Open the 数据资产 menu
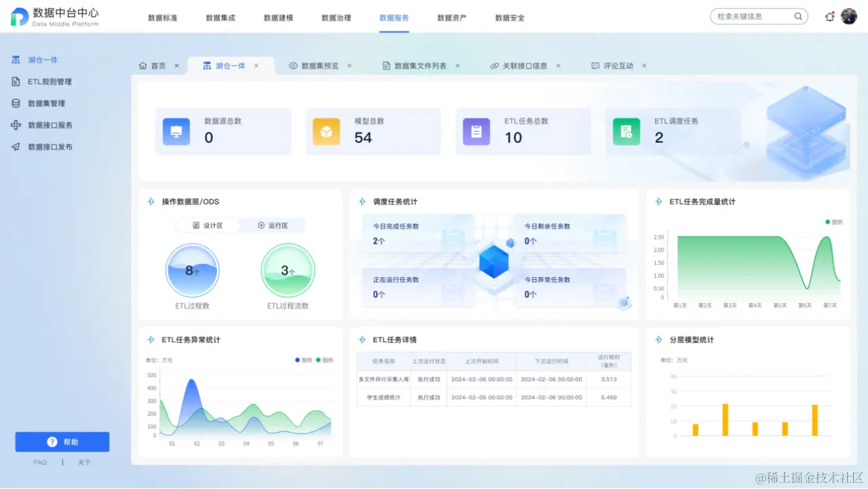This screenshot has width=868, height=489. click(452, 18)
